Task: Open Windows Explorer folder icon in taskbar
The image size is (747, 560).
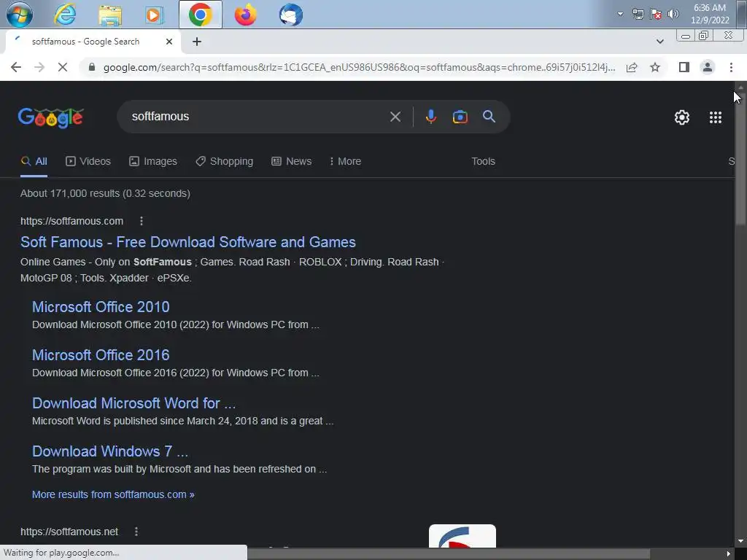Action: click(110, 15)
